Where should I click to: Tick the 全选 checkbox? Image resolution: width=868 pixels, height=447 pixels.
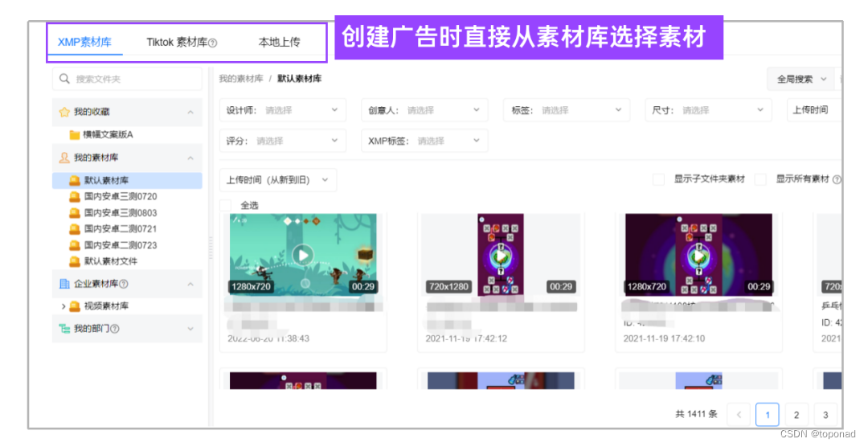[x=225, y=206]
